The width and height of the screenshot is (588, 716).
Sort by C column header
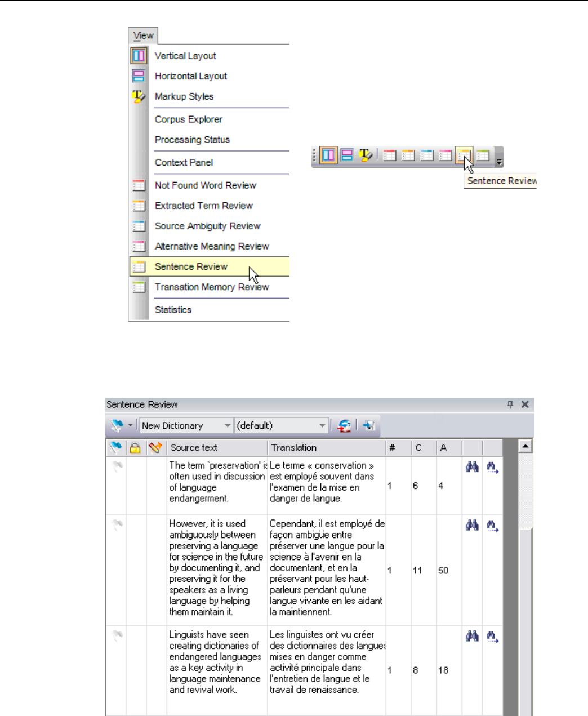424,448
